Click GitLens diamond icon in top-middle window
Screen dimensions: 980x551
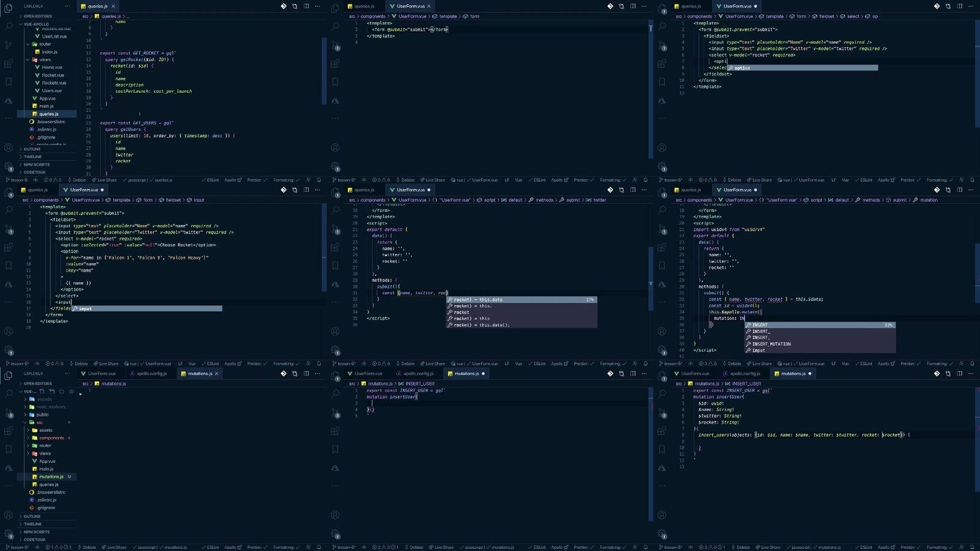[x=610, y=6]
